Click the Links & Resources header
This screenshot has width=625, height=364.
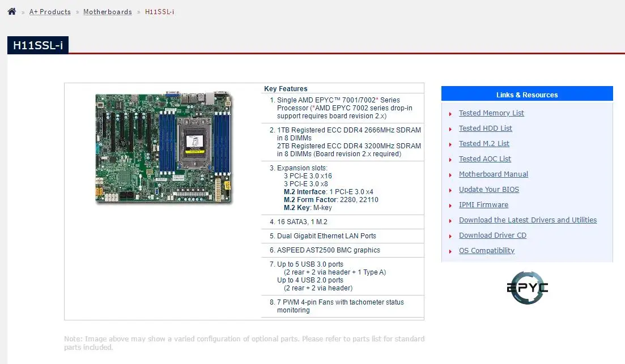point(527,95)
